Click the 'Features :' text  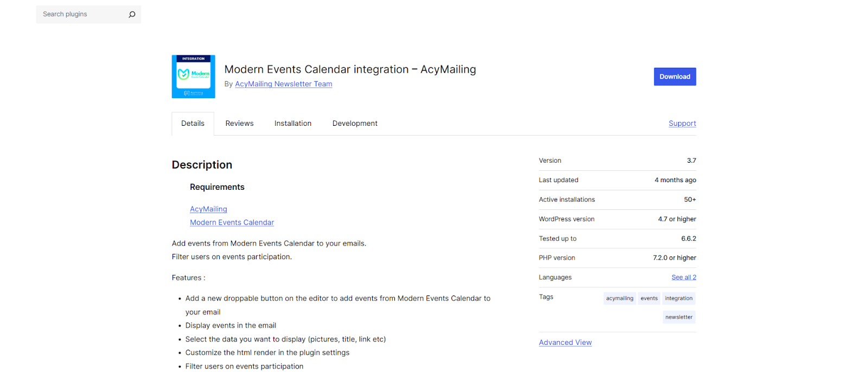188,278
